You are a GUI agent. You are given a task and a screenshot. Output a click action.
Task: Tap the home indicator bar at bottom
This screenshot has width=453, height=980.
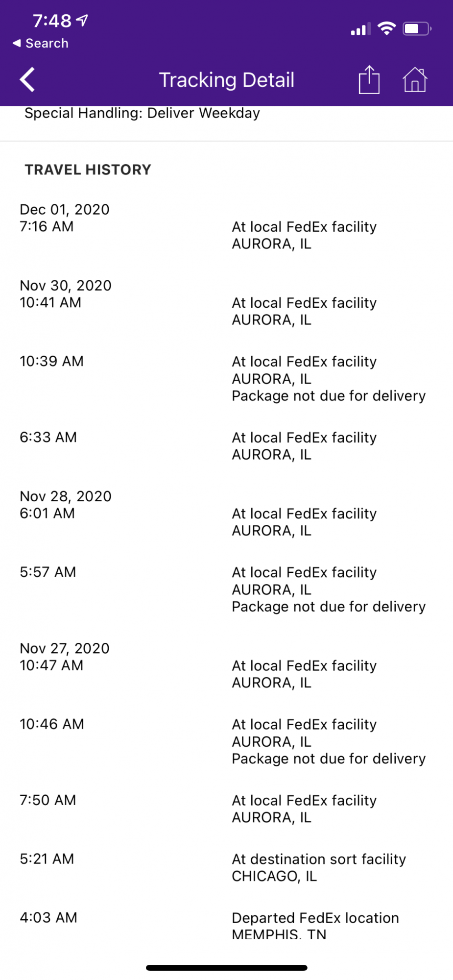click(x=227, y=967)
